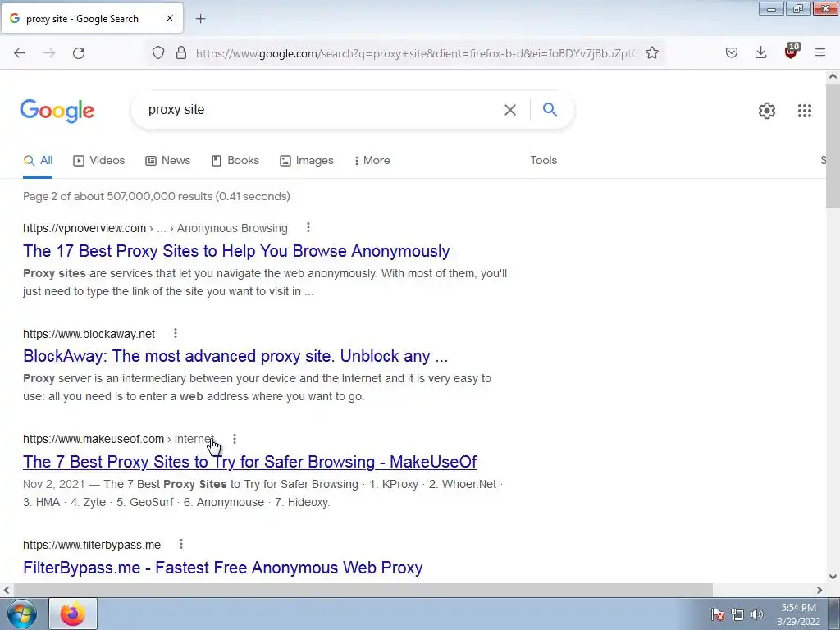Switch to the News tab
The image size is (840, 630).
(x=167, y=160)
